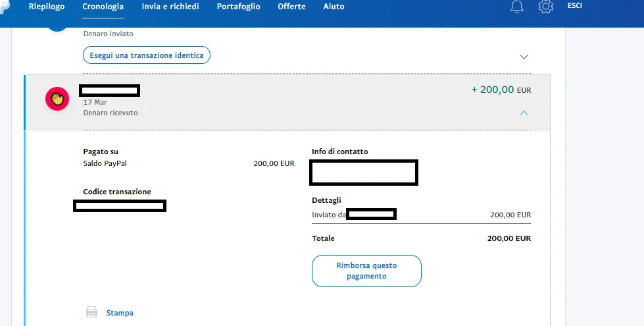The image size is (644, 326).
Task: Select the Cronologia tab
Action: click(x=103, y=7)
